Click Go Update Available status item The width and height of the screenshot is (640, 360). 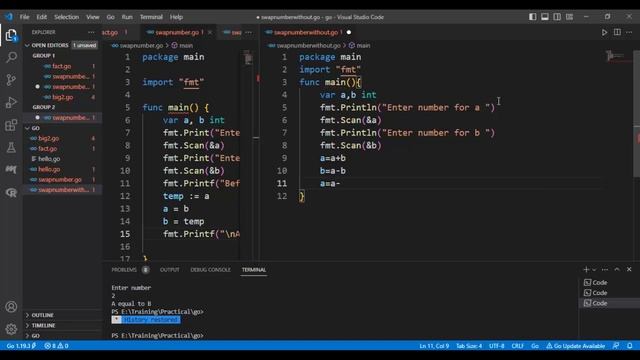(x=576, y=346)
